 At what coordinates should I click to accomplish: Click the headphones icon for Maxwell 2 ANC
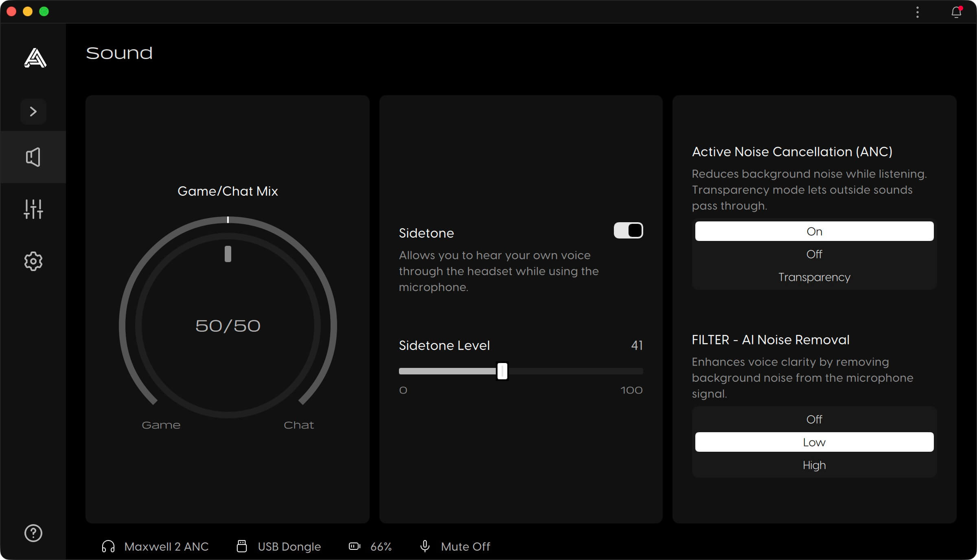pyautogui.click(x=108, y=547)
